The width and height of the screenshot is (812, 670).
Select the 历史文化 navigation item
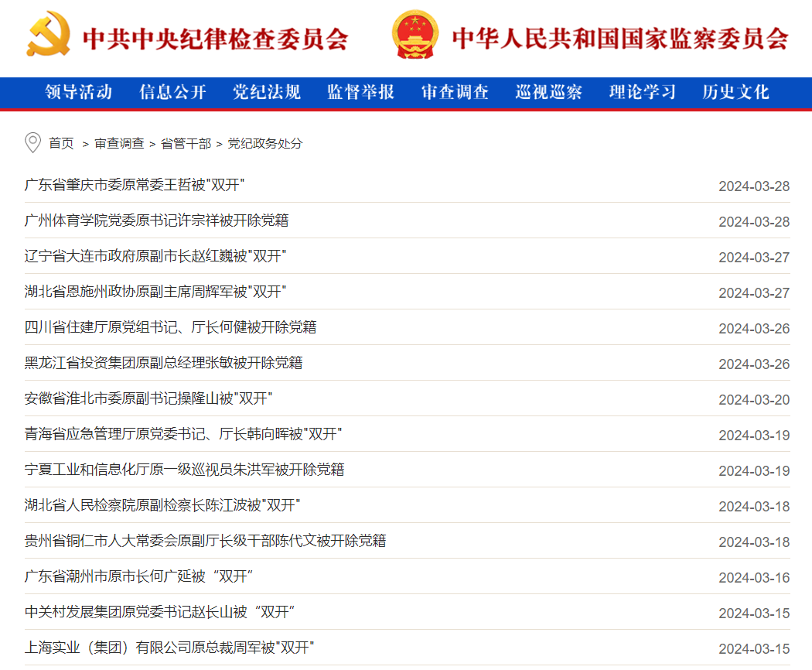[736, 93]
